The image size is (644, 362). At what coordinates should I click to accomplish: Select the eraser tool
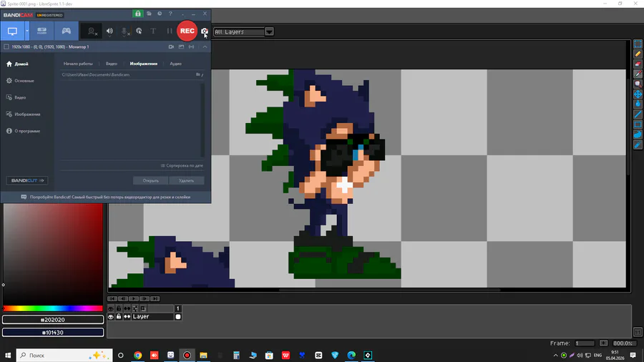click(x=638, y=64)
